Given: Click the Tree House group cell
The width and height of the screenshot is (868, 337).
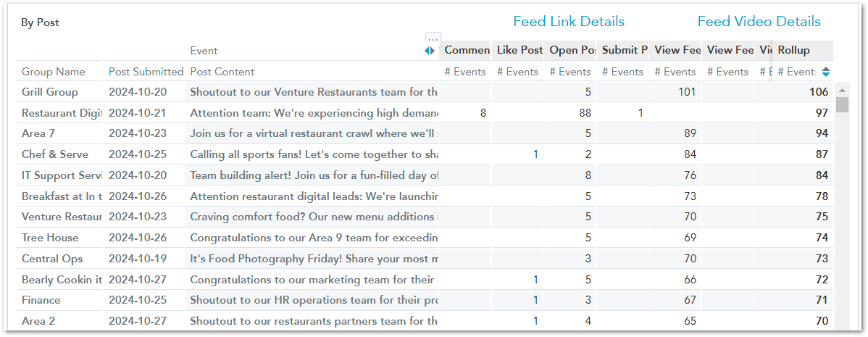Looking at the screenshot, I should 50,238.
